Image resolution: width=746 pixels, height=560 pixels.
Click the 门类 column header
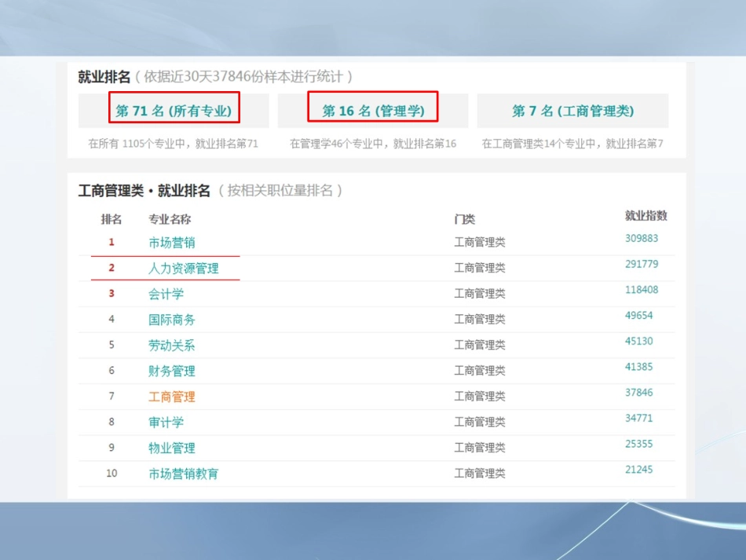point(464,219)
